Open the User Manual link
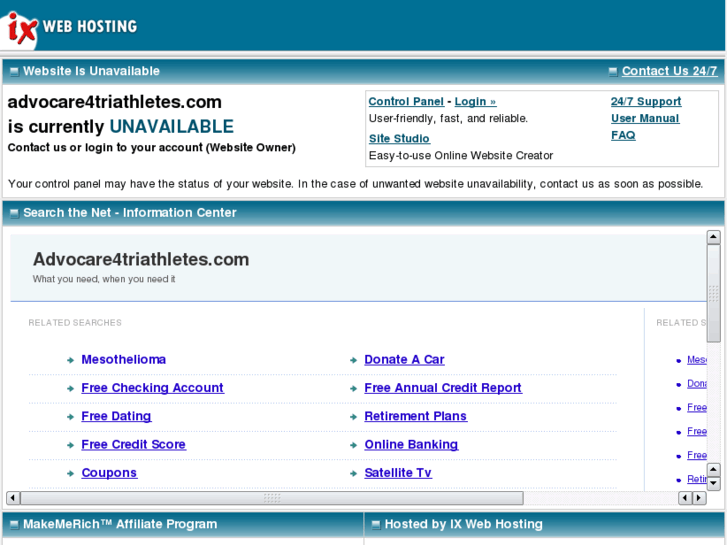This screenshot has width=727, height=545. (x=645, y=119)
